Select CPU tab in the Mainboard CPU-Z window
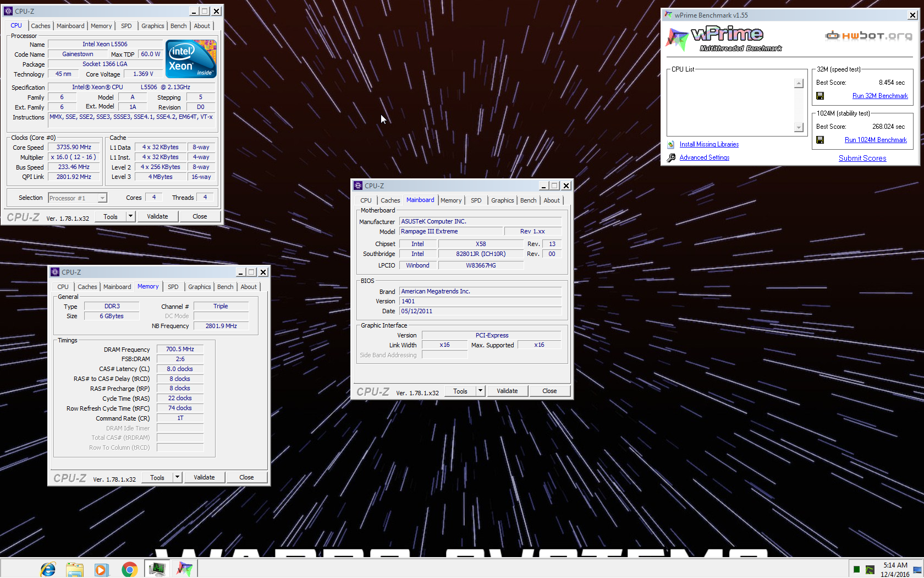This screenshot has width=924, height=578. [366, 200]
